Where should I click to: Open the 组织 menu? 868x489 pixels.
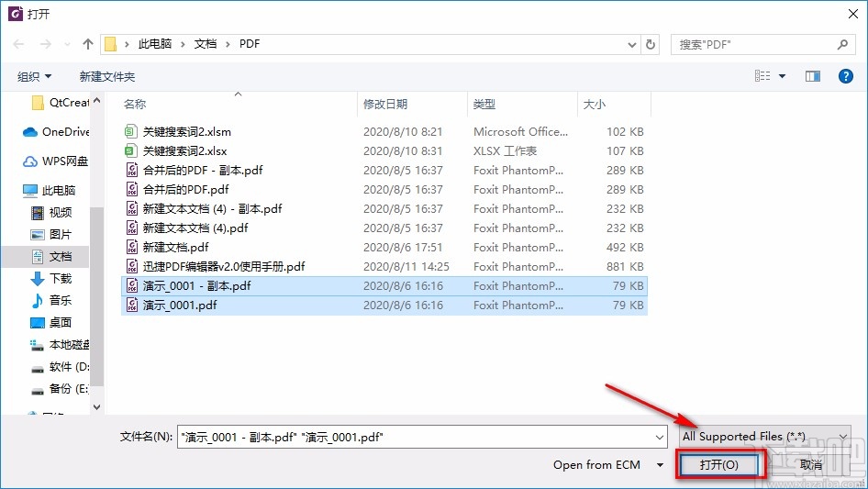coord(34,76)
